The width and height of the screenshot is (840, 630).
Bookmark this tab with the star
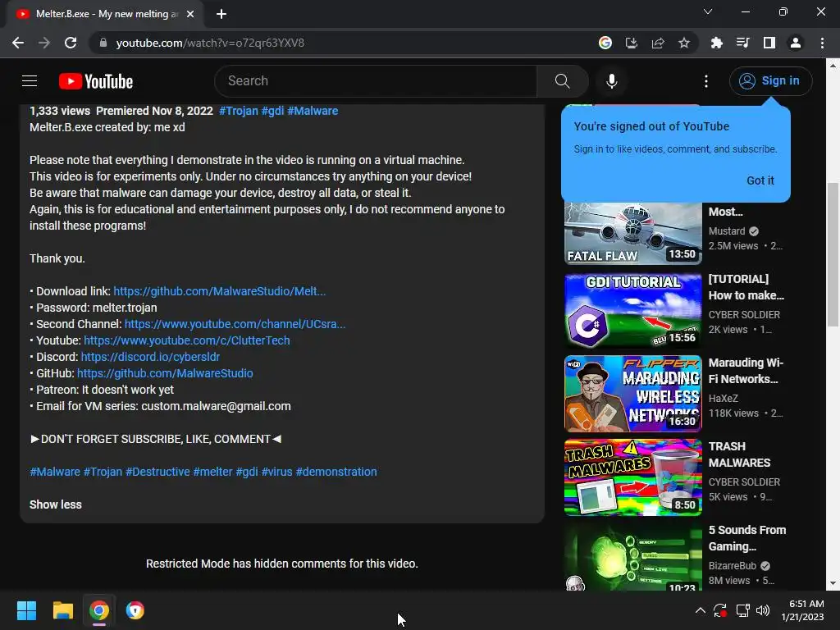point(684,43)
